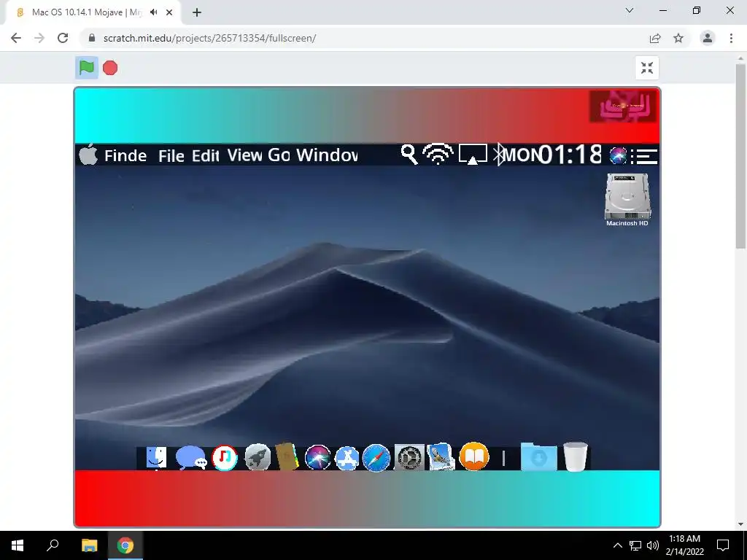The image size is (747, 560).
Task: Open iTunes music app from the dock
Action: [x=225, y=458]
